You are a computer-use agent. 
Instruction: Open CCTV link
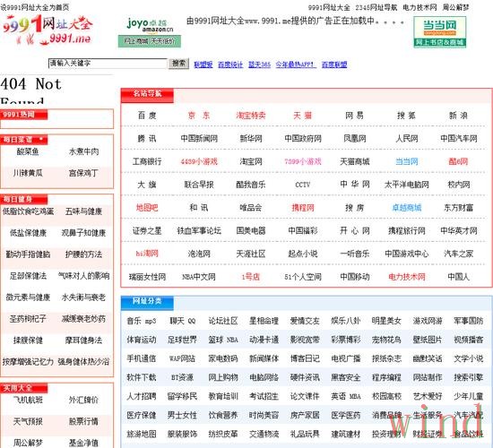[x=302, y=185]
